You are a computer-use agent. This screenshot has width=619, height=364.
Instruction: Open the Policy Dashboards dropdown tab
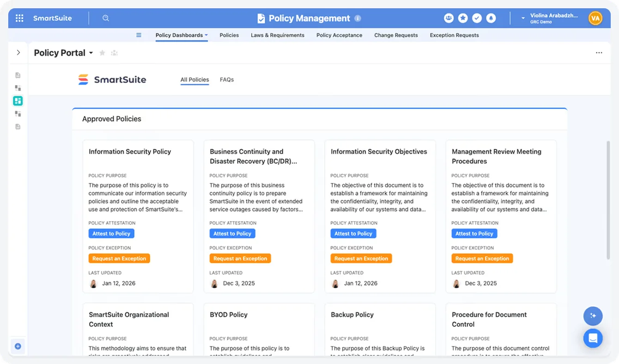(x=182, y=35)
